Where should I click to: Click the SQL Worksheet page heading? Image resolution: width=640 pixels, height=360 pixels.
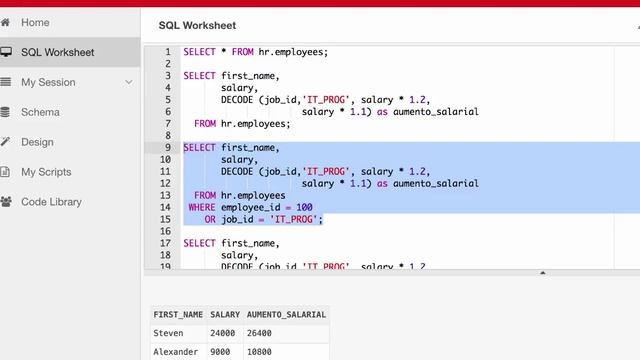pyautogui.click(x=197, y=25)
